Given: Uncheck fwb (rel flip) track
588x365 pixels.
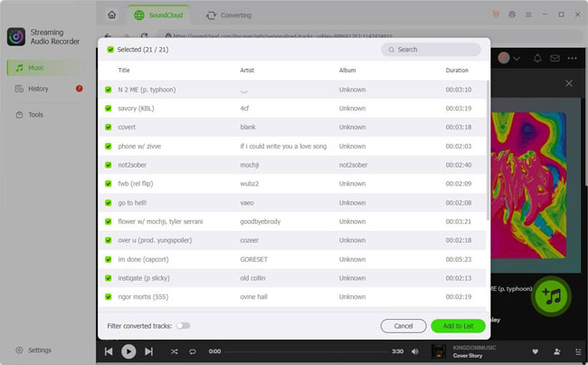Looking at the screenshot, I should (x=109, y=184).
